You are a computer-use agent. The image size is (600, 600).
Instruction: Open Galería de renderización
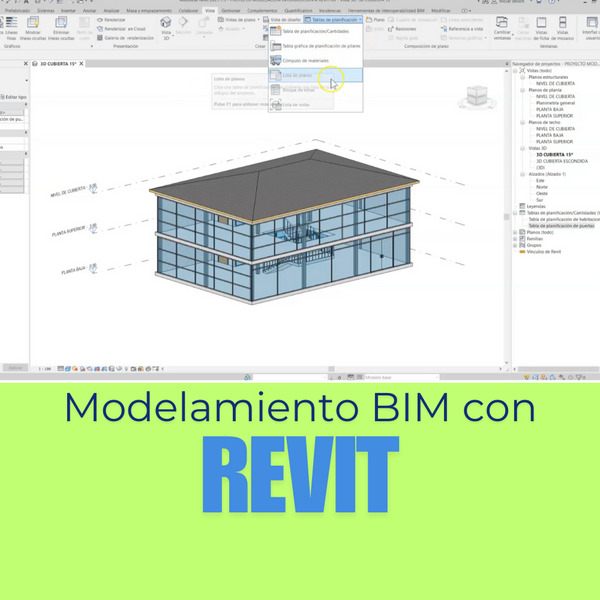126,38
